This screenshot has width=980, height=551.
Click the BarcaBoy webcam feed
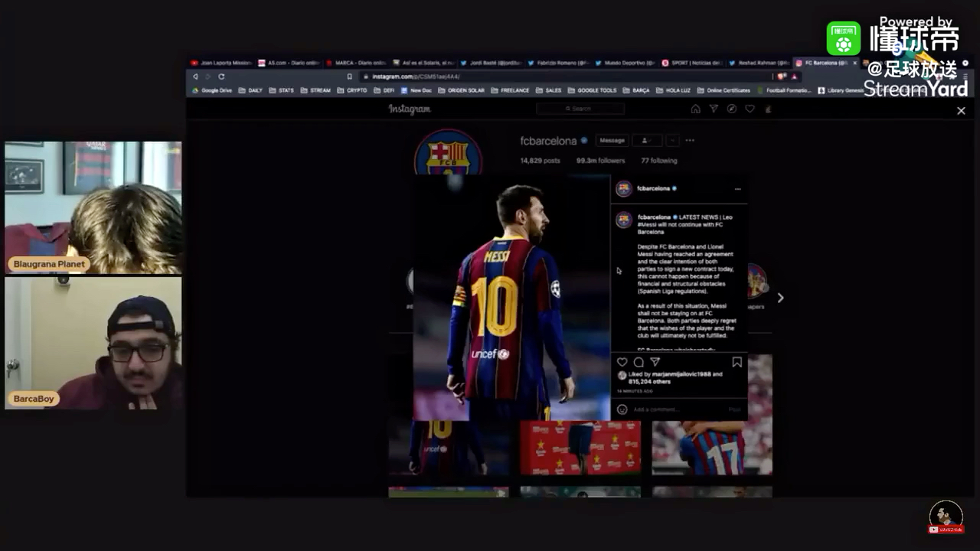tap(93, 343)
